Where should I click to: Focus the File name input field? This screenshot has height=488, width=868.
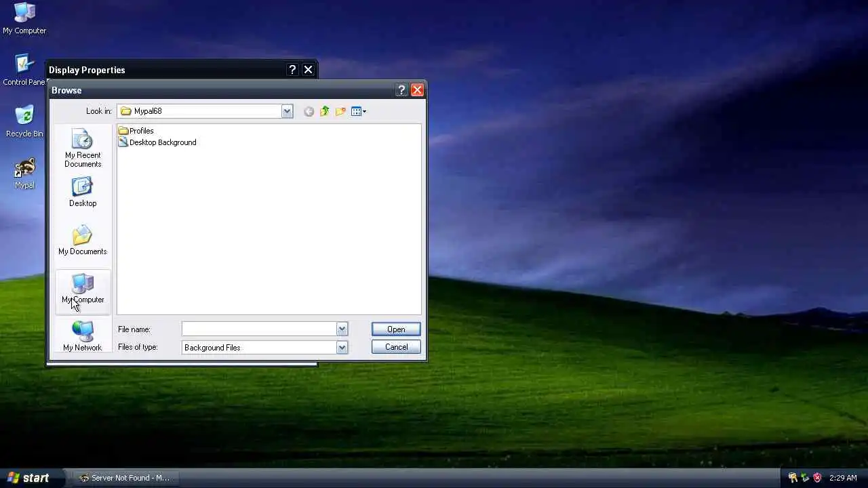[x=259, y=329]
